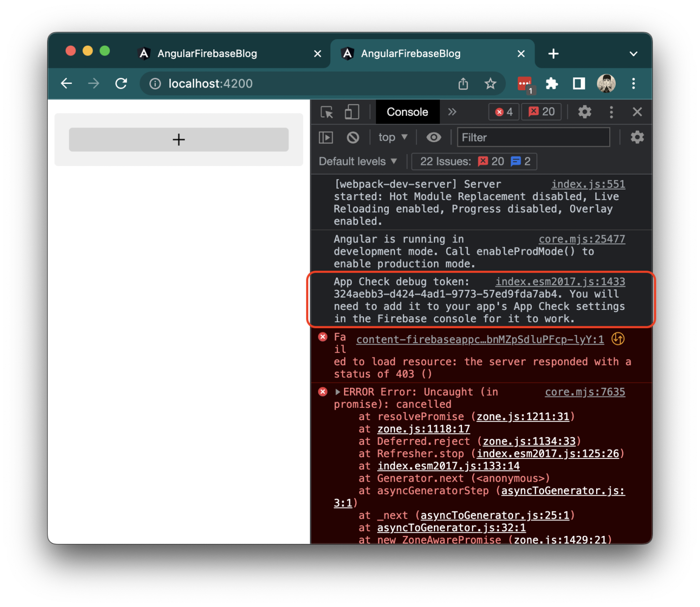This screenshot has height=607, width=700.
Task: Select the first AngularFirebaseBlog browser tab
Action: tap(207, 53)
